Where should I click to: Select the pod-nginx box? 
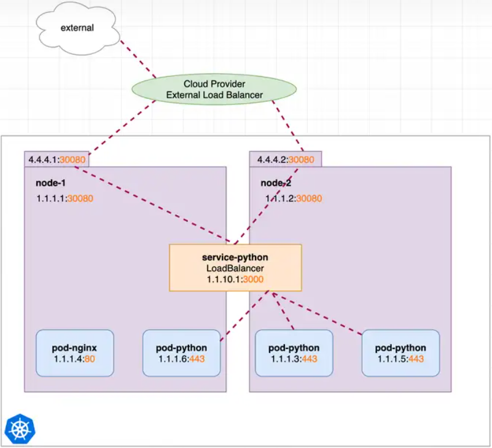(74, 353)
